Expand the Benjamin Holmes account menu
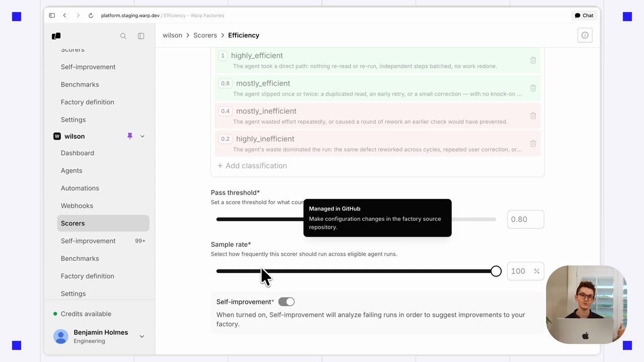The width and height of the screenshot is (644, 362). 142,336
